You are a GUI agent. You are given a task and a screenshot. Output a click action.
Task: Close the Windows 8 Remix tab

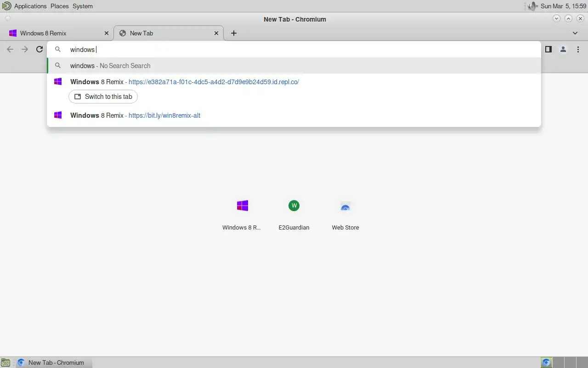[107, 33]
